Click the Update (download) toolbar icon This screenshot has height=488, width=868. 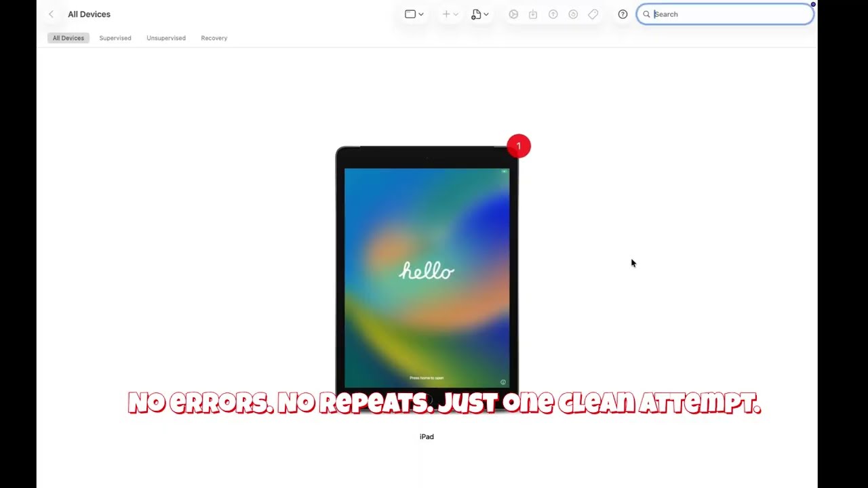point(533,14)
